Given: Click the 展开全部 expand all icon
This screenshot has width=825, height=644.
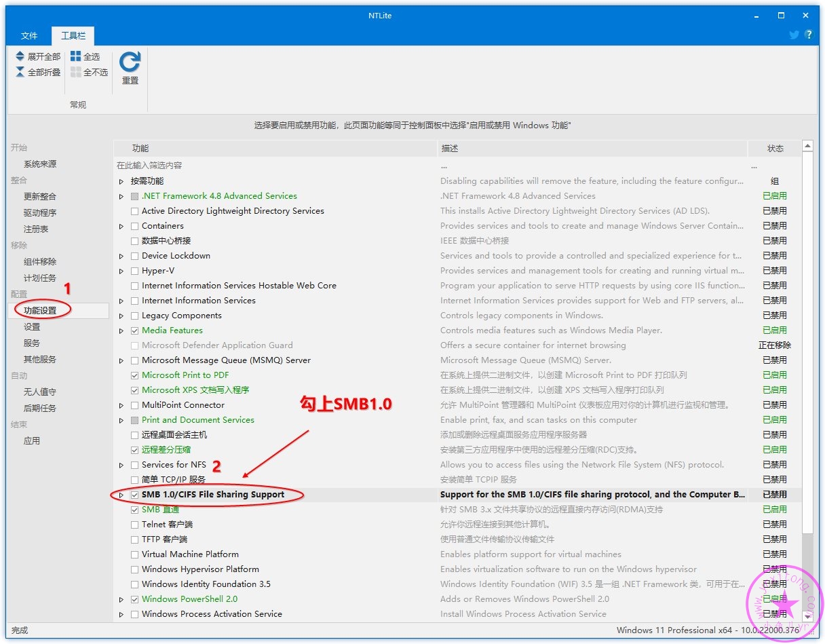Looking at the screenshot, I should point(20,57).
